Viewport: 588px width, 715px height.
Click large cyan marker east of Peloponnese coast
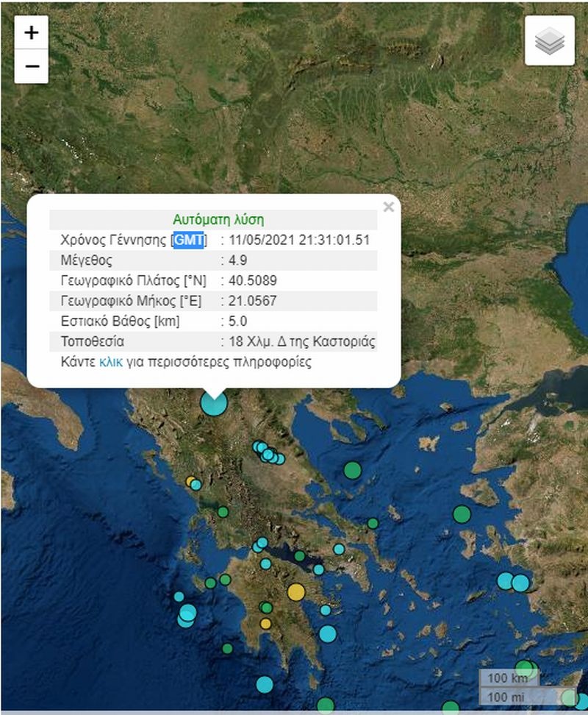click(328, 633)
